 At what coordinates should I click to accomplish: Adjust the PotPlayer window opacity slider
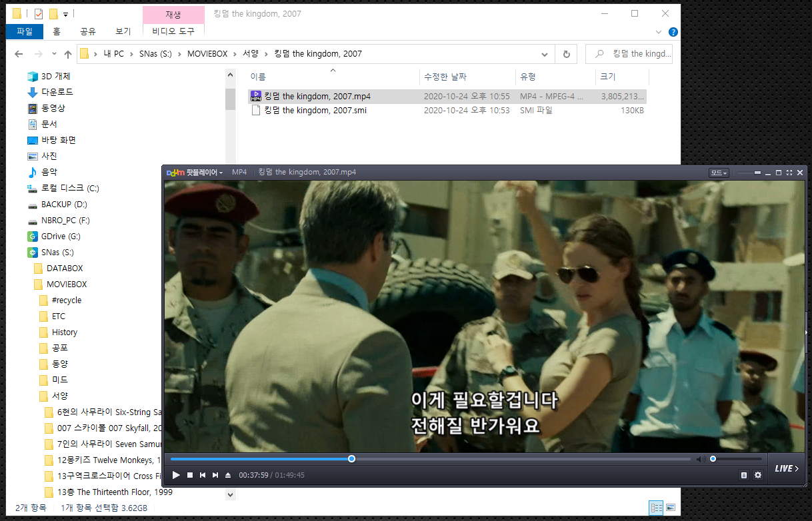749,173
